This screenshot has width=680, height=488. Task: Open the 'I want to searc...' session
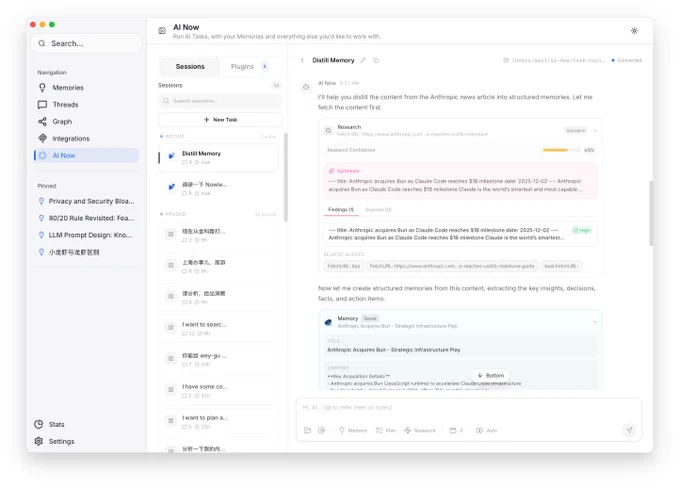click(x=219, y=328)
